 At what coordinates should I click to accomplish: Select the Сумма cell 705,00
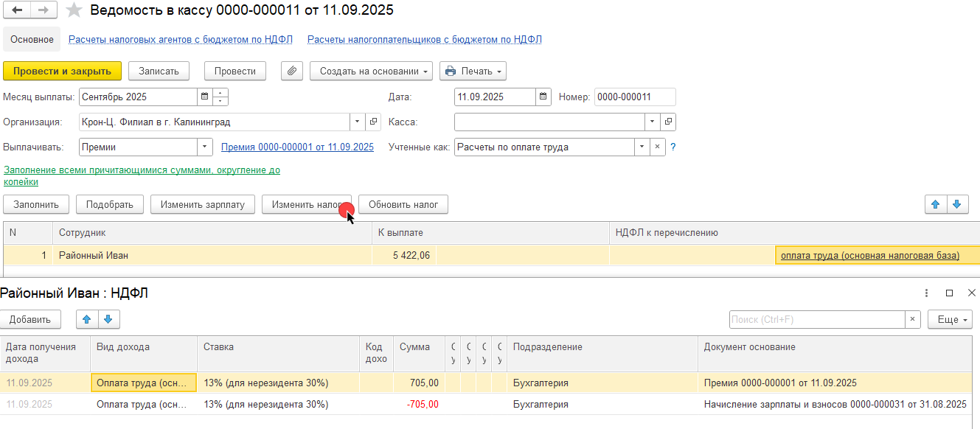click(x=419, y=383)
